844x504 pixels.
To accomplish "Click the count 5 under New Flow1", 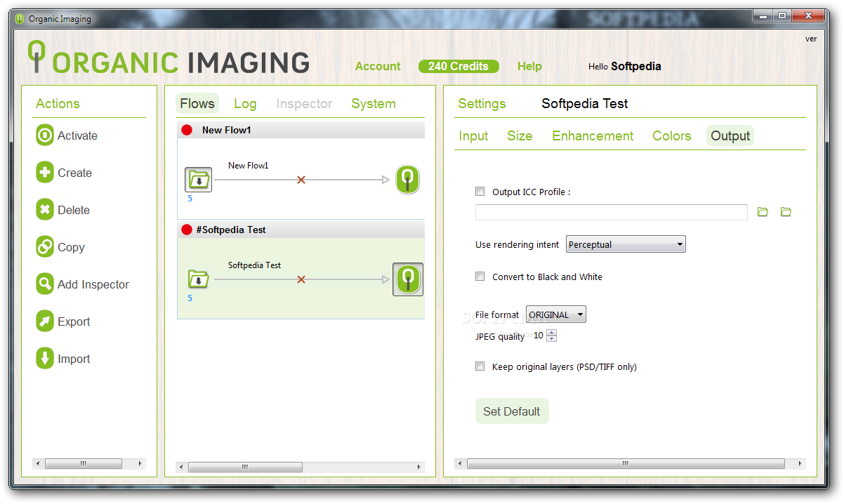I will (190, 199).
